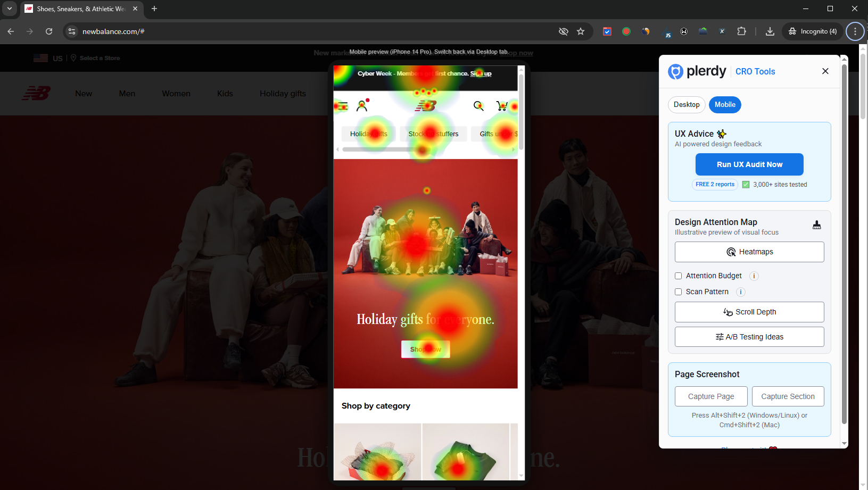This screenshot has width=868, height=490.
Task: Select Holiday gifts chip in mobile preview
Action: [368, 134]
